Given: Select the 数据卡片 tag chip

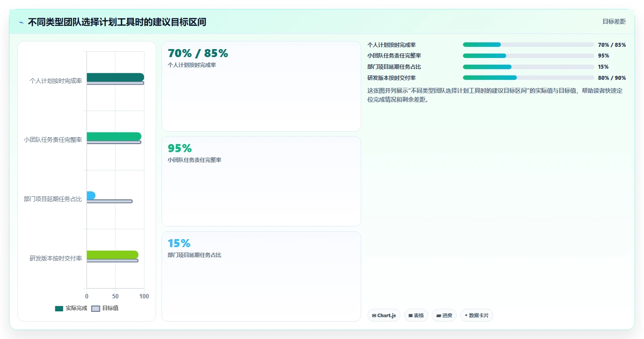Looking at the screenshot, I should (477, 315).
